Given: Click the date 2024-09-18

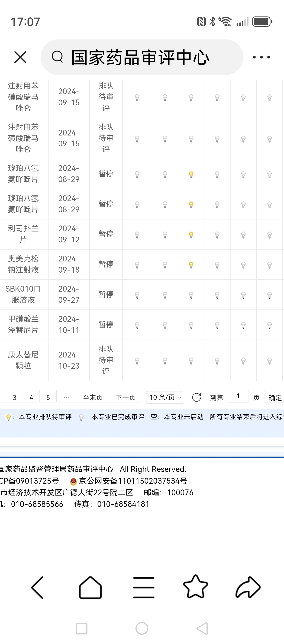Looking at the screenshot, I should [69, 264].
